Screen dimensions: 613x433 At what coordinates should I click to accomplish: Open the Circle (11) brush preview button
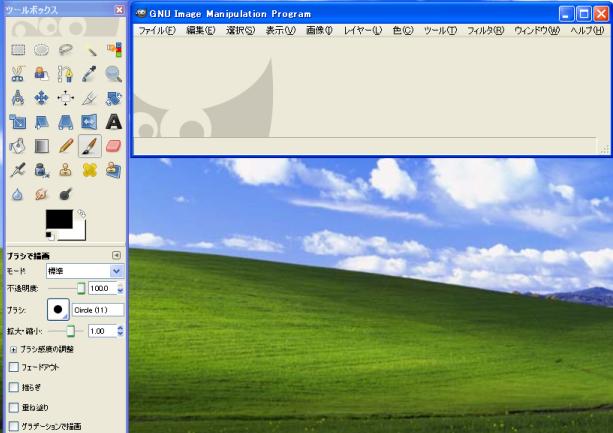(x=58, y=310)
